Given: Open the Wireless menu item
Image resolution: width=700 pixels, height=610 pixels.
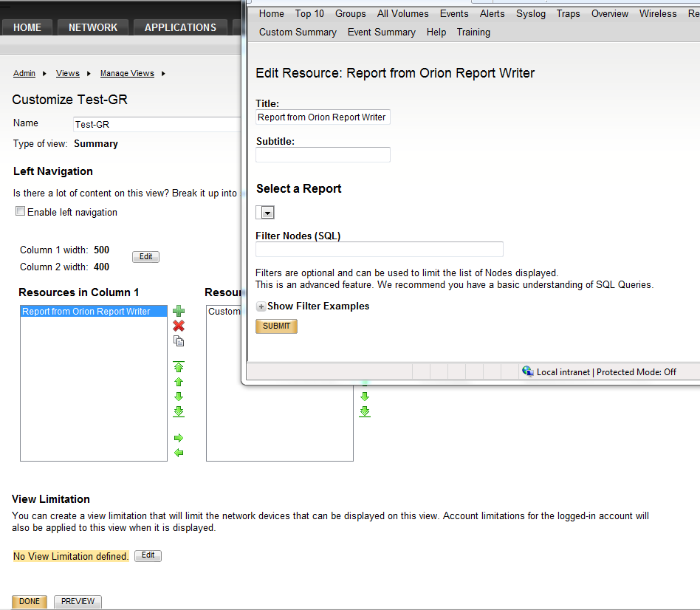Looking at the screenshot, I should tap(658, 14).
